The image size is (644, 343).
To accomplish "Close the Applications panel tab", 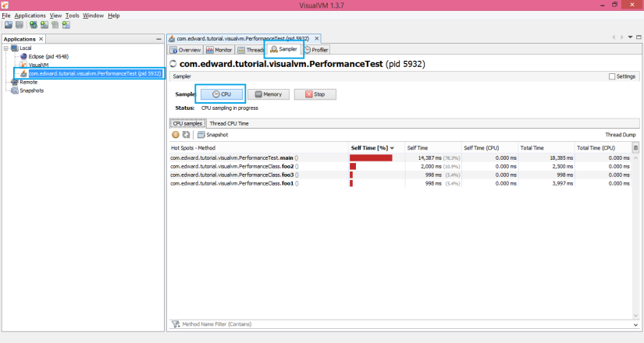I will coord(41,39).
